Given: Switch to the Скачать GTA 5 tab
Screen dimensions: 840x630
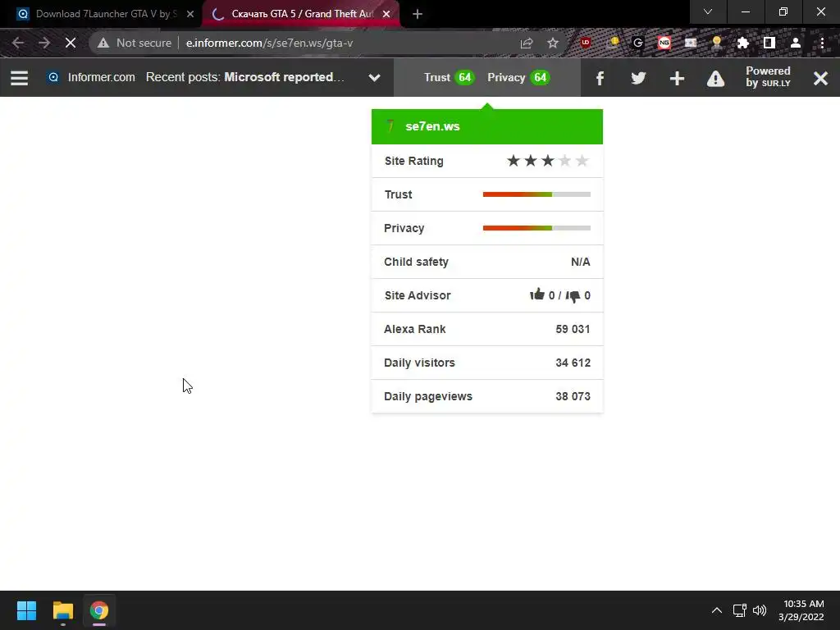Looking at the screenshot, I should tap(300, 14).
